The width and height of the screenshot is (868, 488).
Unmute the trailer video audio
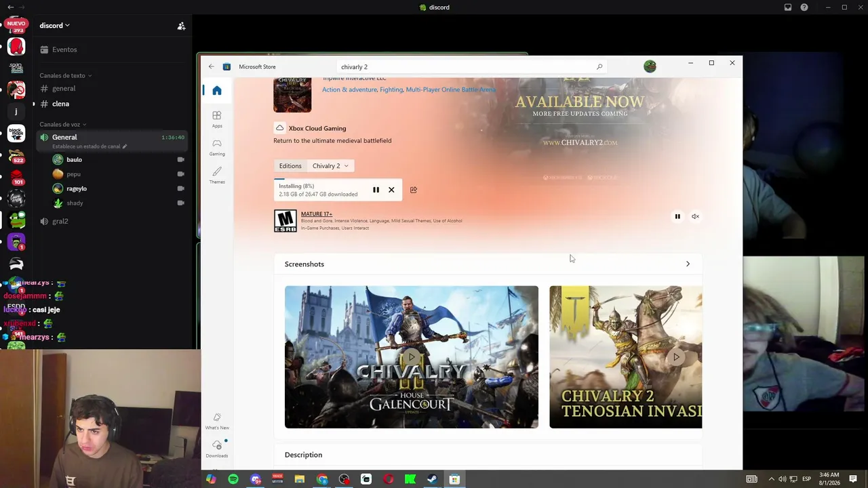click(x=695, y=216)
